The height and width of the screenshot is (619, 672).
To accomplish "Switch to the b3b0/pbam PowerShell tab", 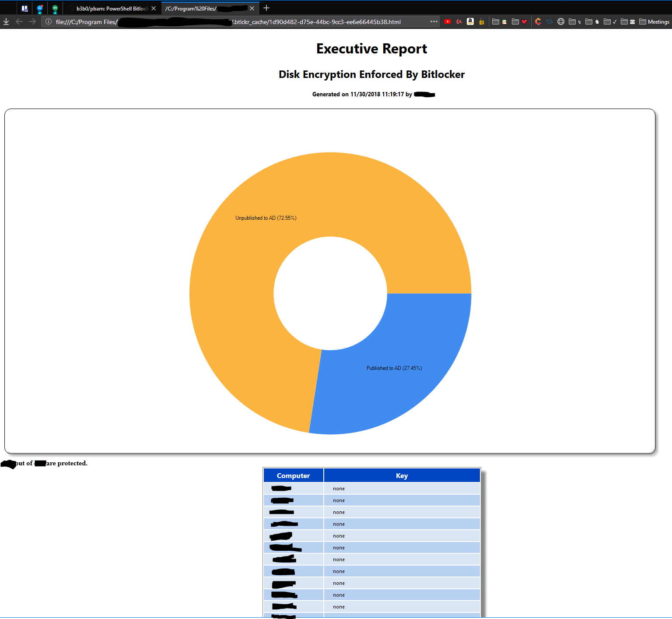I will point(112,8).
